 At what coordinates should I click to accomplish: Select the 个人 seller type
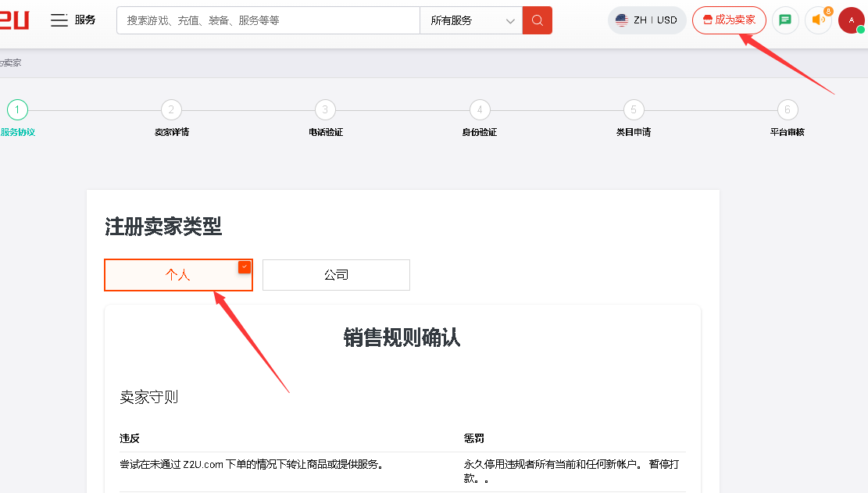[x=178, y=275]
